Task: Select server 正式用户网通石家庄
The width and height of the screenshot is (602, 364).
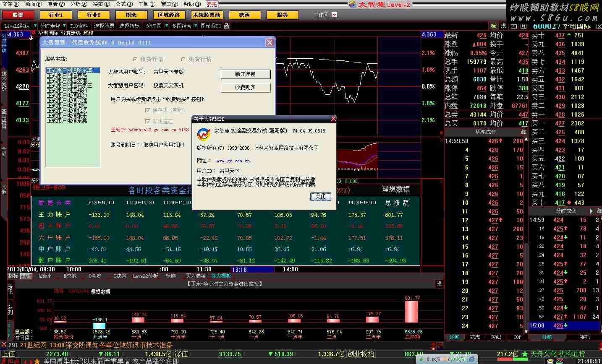Action: click(x=73, y=85)
